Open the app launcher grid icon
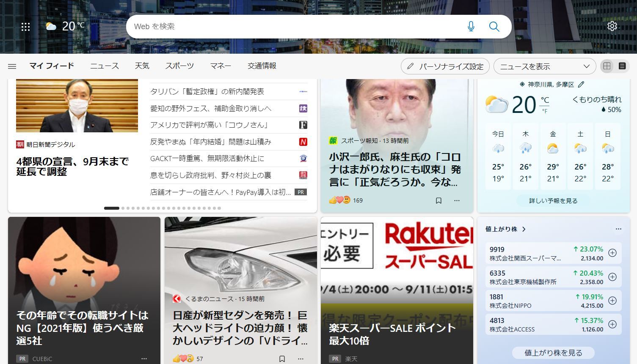 coord(25,27)
